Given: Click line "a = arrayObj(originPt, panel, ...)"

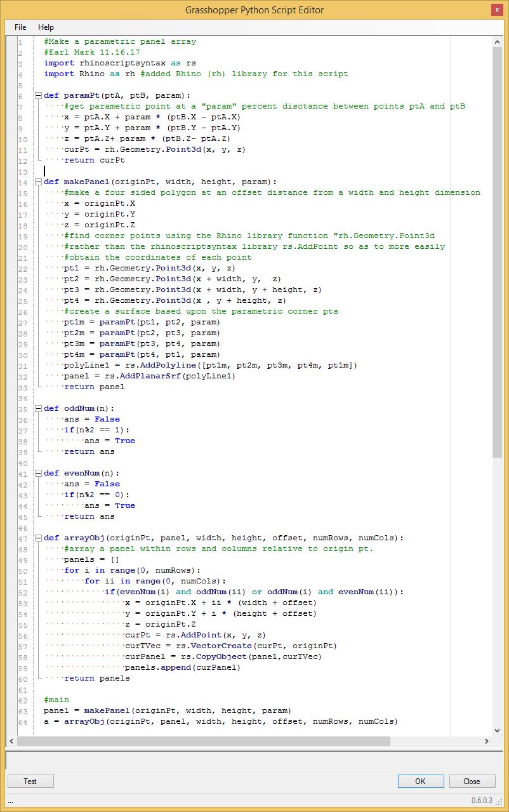Looking at the screenshot, I should [x=221, y=721].
